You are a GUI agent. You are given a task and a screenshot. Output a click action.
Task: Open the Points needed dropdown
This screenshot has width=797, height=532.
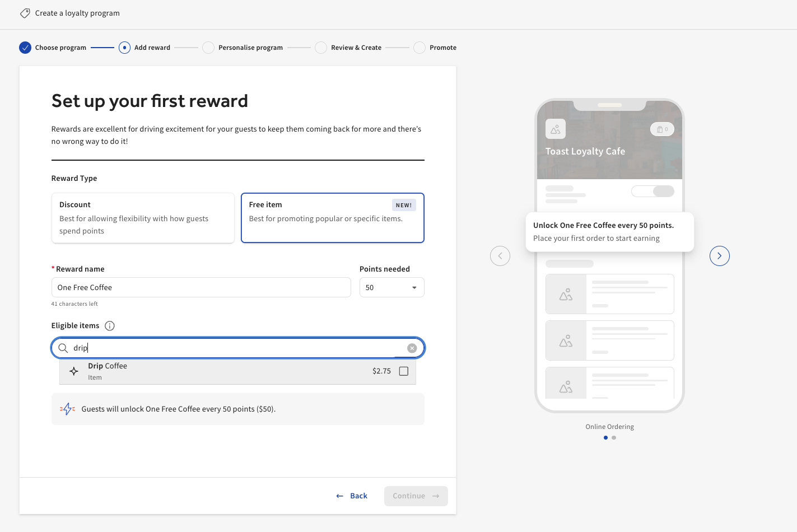414,287
